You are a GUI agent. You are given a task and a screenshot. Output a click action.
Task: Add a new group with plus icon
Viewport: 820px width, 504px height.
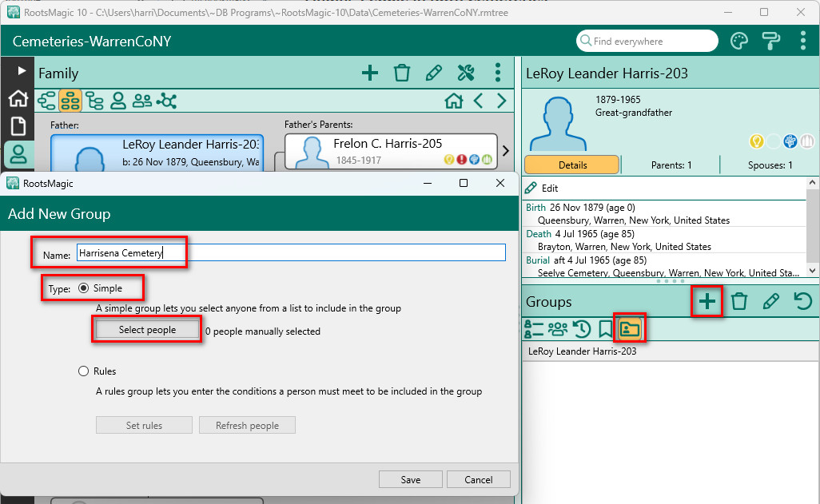click(707, 301)
